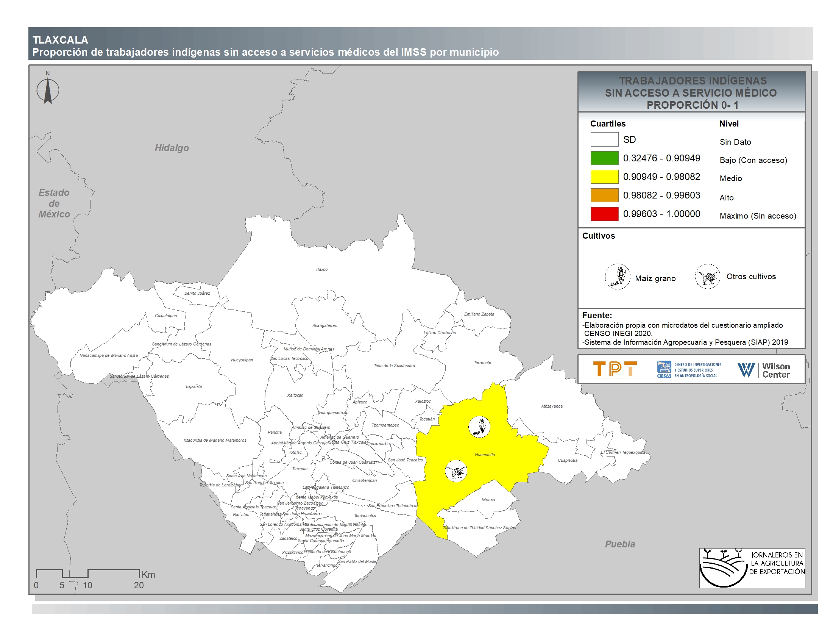Click the white SD legend swatch

(x=604, y=140)
